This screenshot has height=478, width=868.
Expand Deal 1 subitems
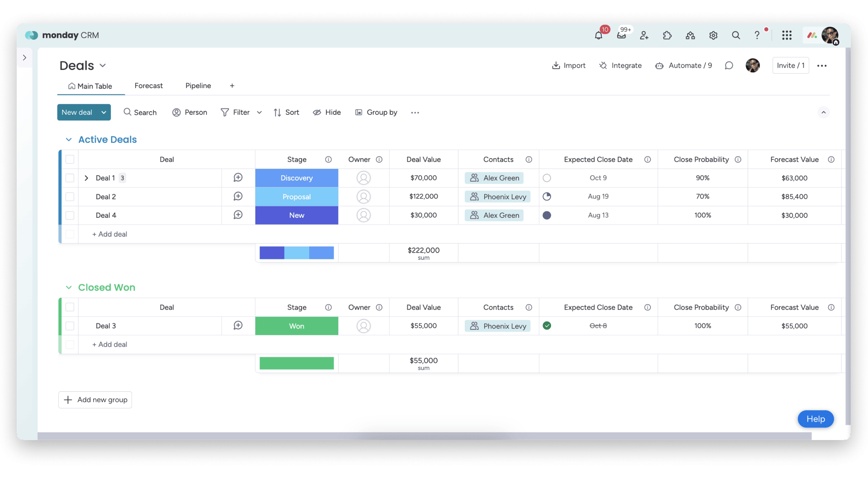tap(86, 178)
